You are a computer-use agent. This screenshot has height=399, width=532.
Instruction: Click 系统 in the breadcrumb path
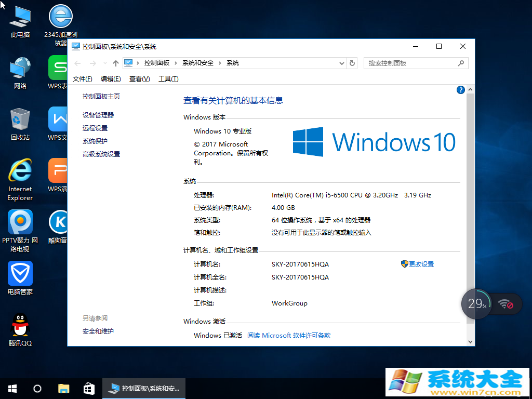pos(233,63)
